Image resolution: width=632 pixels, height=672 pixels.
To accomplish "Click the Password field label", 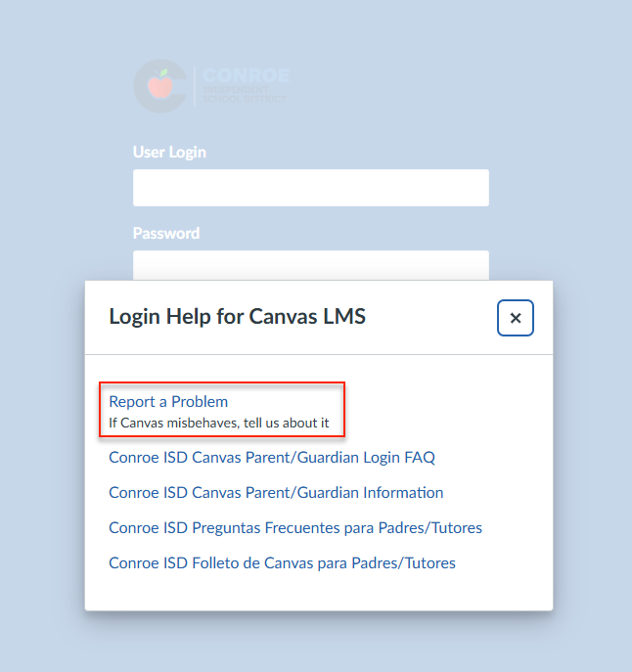I will click(166, 233).
